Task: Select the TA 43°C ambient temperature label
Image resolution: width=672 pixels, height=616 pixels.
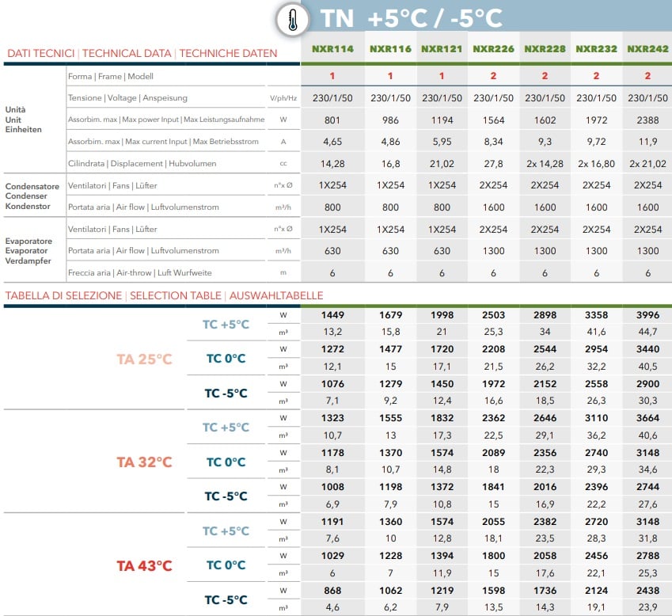Action: pos(144,566)
